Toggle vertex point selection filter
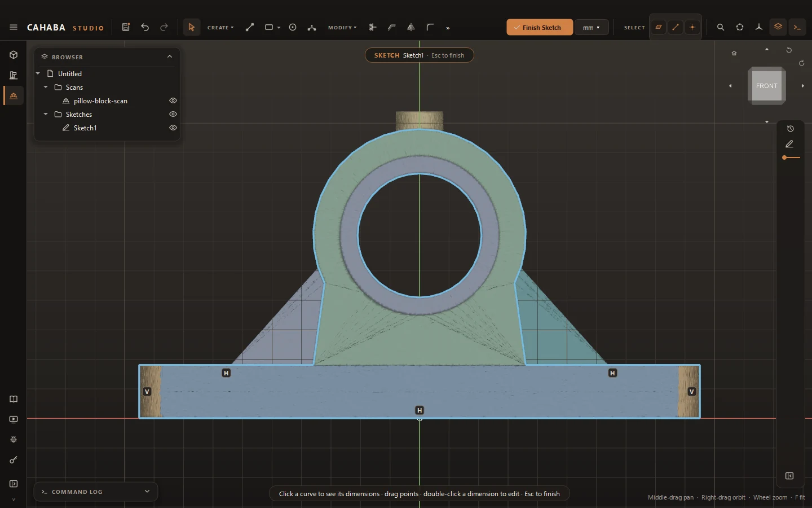The image size is (812, 508). tap(692, 27)
